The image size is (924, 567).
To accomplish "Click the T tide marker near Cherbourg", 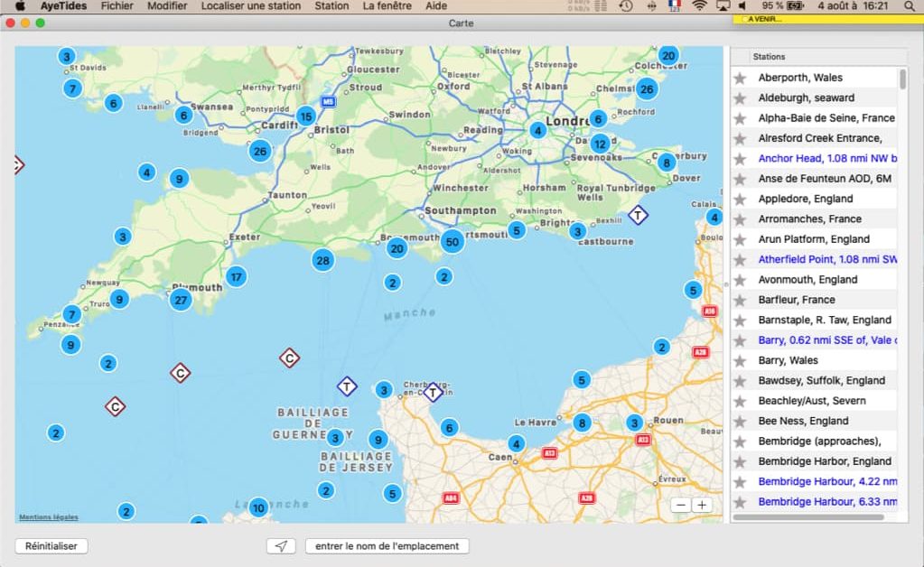I will pos(434,392).
